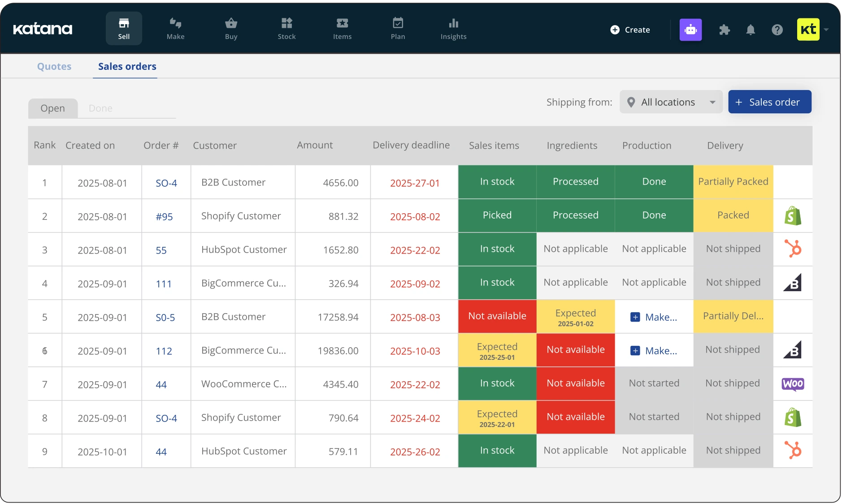This screenshot has width=842, height=504.
Task: Click the Sales order button
Action: click(769, 102)
